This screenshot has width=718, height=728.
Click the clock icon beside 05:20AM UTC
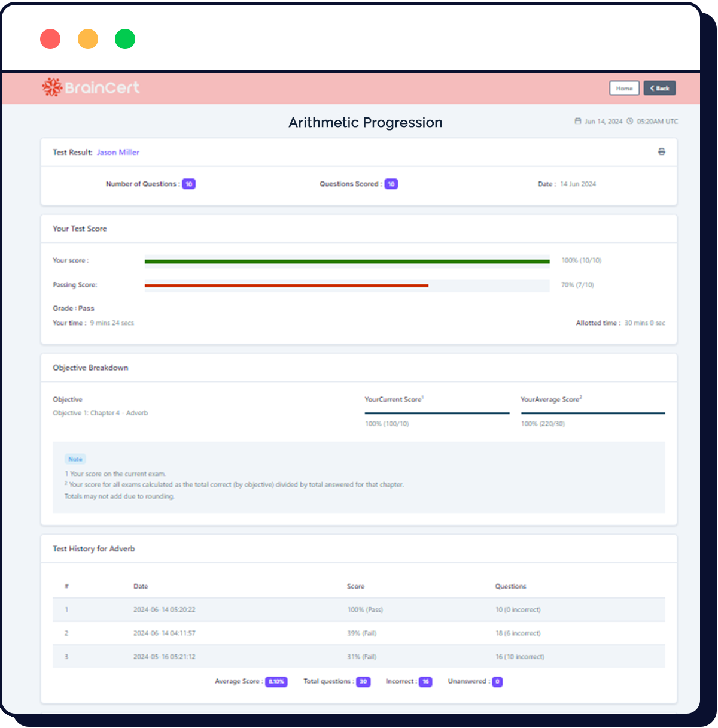pos(629,121)
